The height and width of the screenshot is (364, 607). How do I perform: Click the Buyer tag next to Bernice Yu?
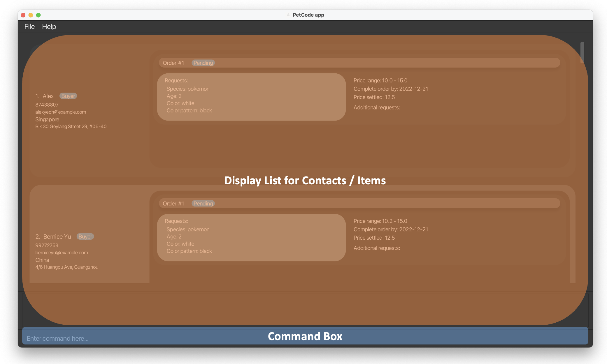pos(85,236)
